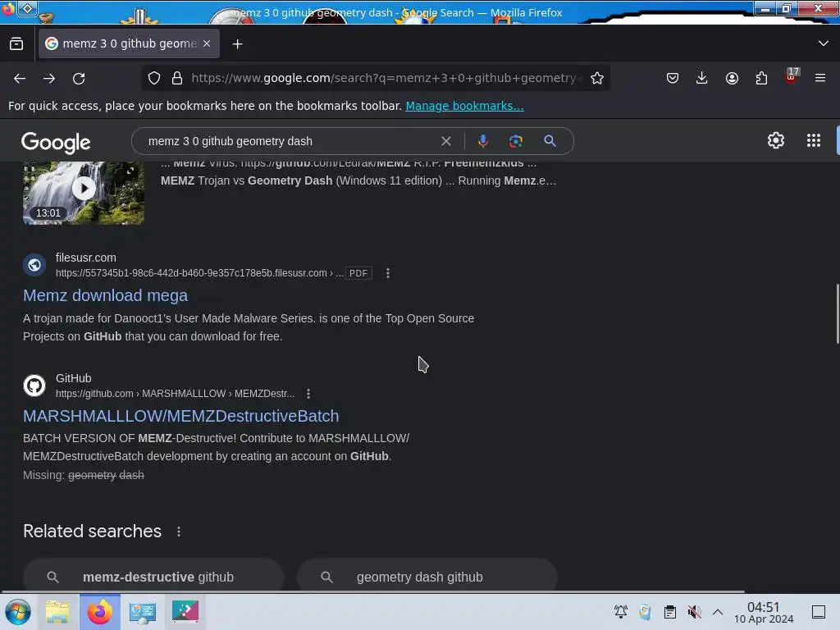
Task: Go back with the browser back arrow
Action: coord(20,78)
